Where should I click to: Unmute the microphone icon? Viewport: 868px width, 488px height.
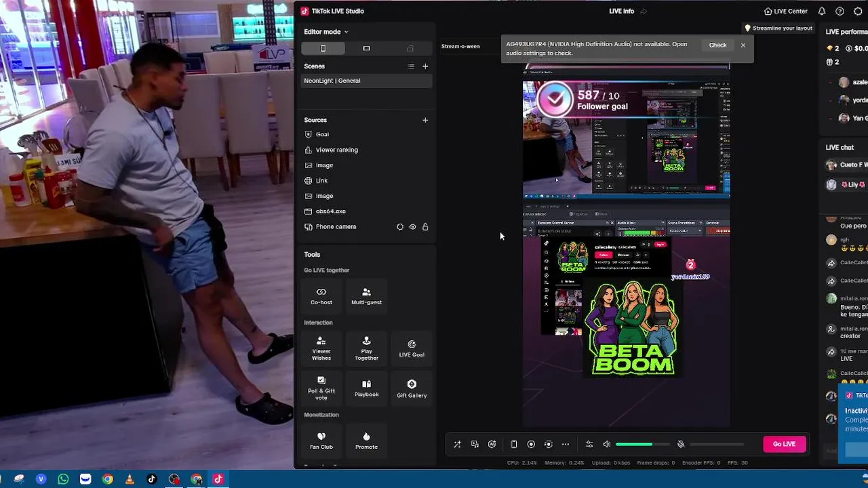pyautogui.click(x=681, y=445)
